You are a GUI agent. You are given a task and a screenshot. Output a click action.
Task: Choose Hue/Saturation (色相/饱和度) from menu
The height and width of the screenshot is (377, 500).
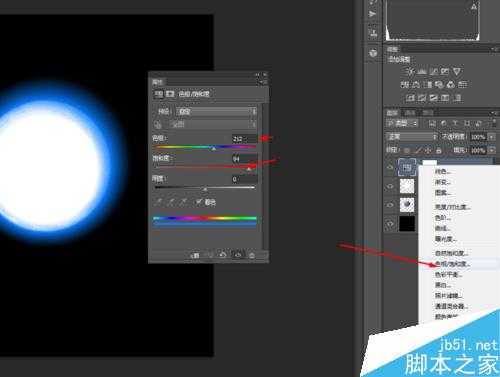pos(452,264)
